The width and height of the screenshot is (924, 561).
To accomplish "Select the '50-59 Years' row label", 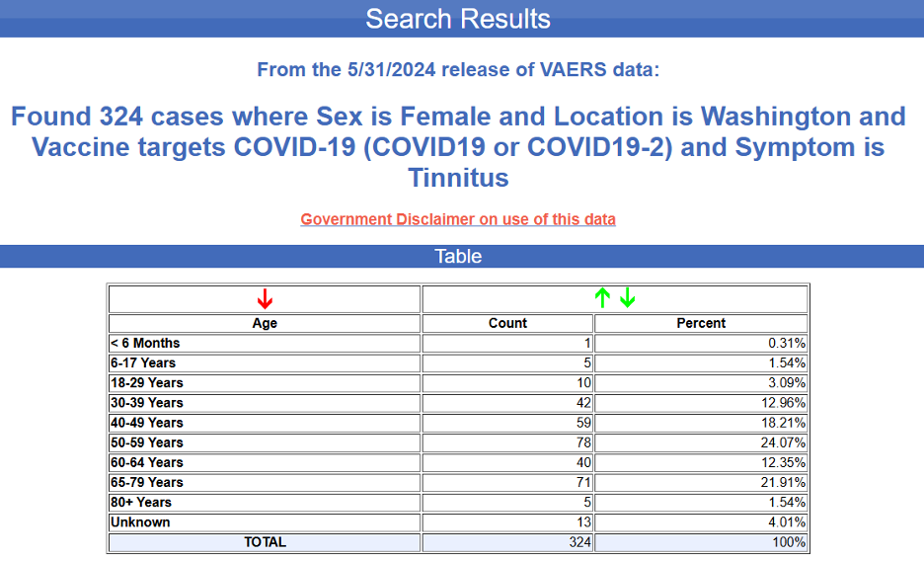I will 147,442.
